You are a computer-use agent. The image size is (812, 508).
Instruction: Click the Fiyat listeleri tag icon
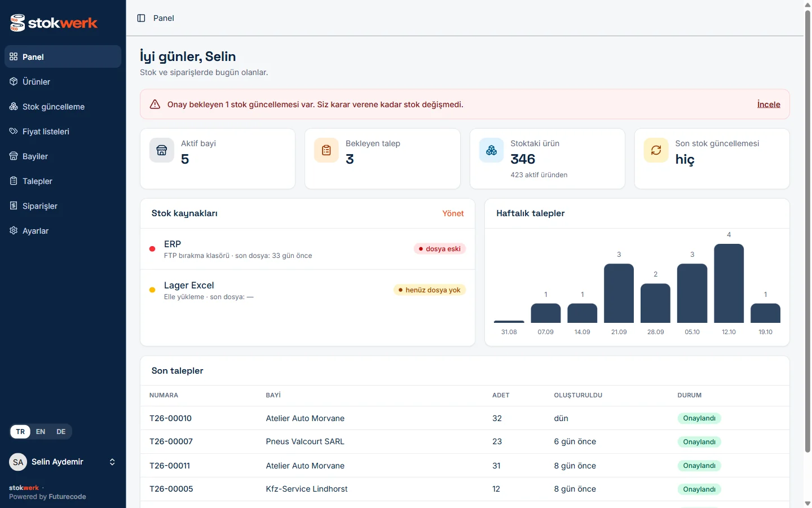14,131
